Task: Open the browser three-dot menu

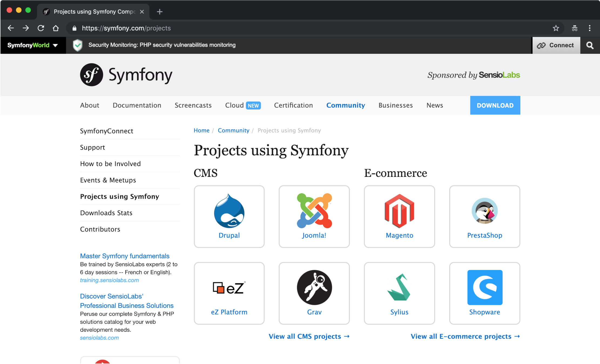Action: [x=589, y=28]
